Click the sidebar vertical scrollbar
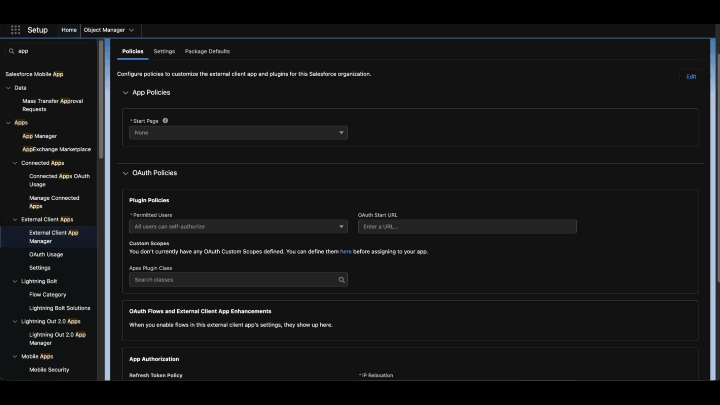The image size is (720, 405). (x=101, y=100)
